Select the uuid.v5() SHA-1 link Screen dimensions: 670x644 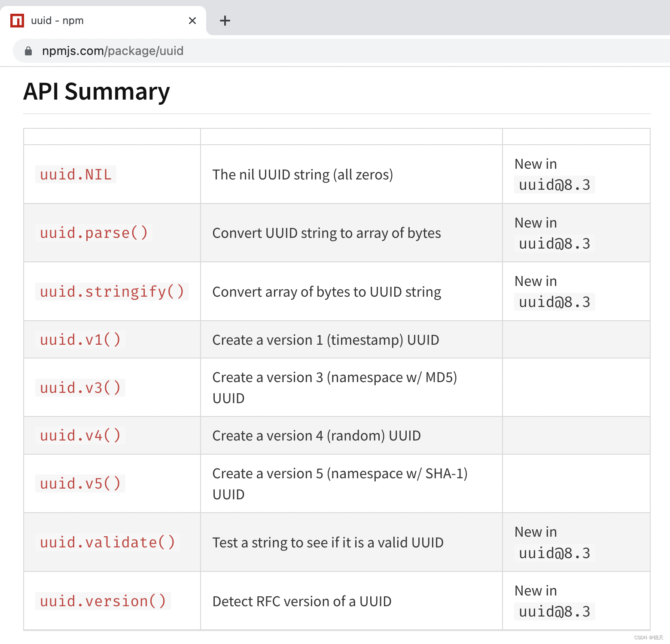tap(80, 483)
